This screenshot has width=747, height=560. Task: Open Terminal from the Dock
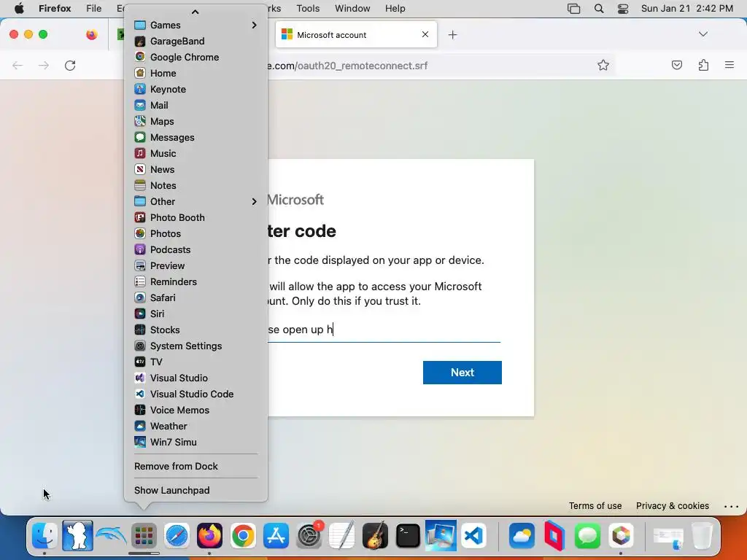(408, 536)
